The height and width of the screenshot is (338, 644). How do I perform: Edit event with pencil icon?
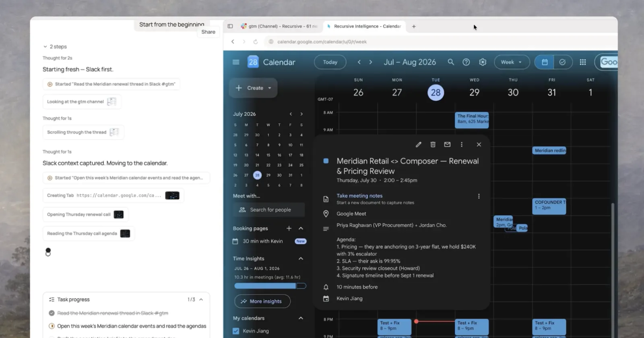419,144
